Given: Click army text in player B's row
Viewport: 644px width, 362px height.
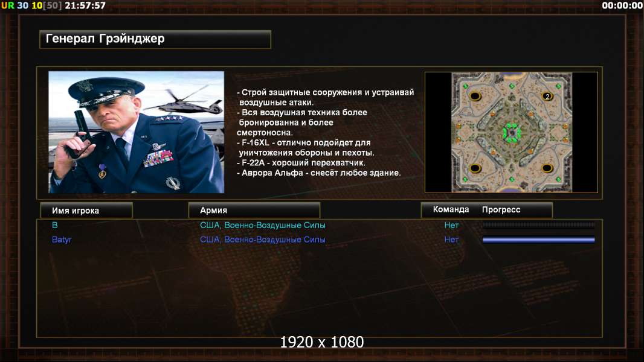Looking at the screenshot, I should click(x=262, y=225).
